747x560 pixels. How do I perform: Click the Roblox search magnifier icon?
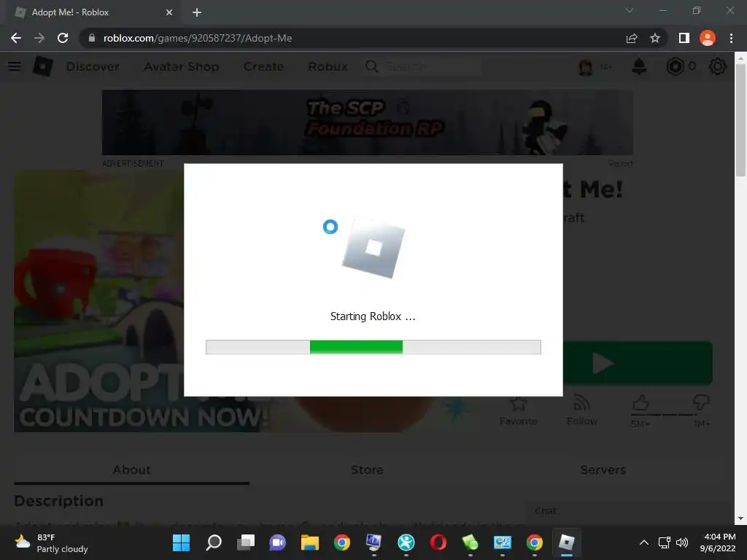(371, 66)
